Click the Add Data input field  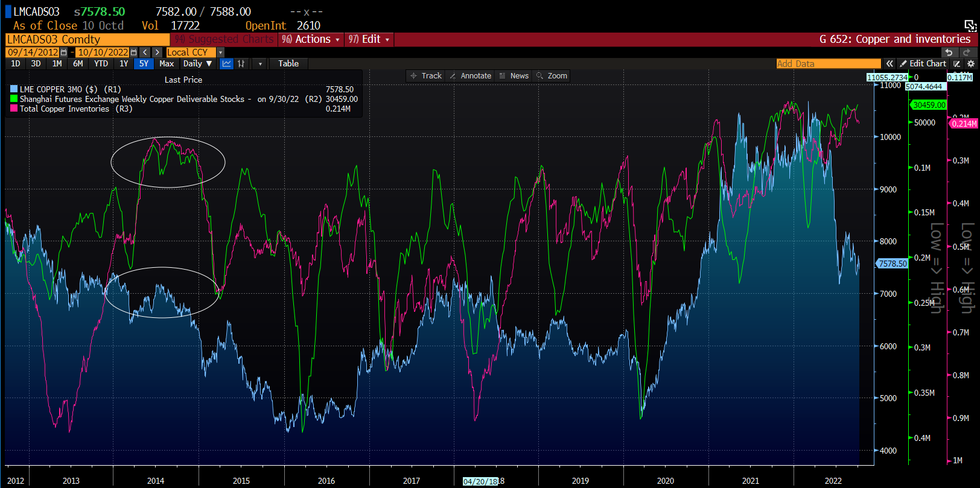tap(828, 63)
